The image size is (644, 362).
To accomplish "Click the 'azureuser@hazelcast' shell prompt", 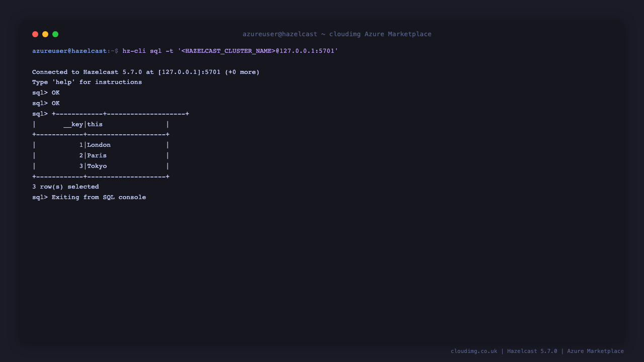I will coord(69,51).
